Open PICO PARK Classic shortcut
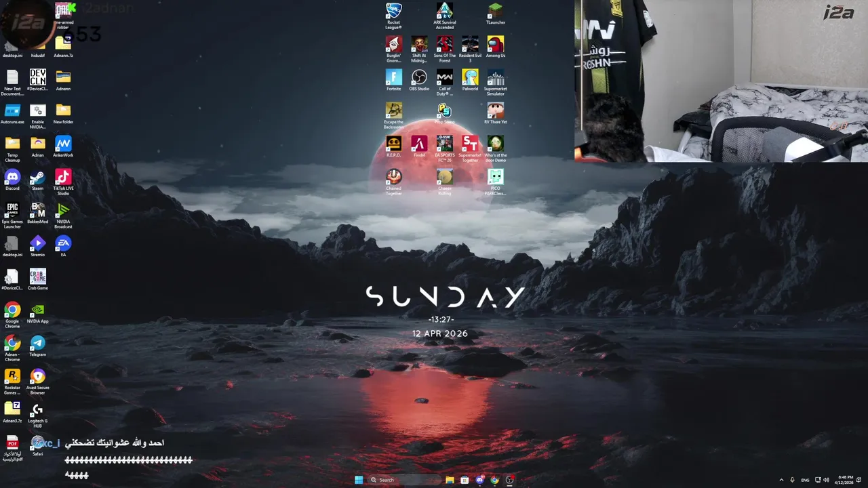This screenshot has height=488, width=868. (x=495, y=182)
